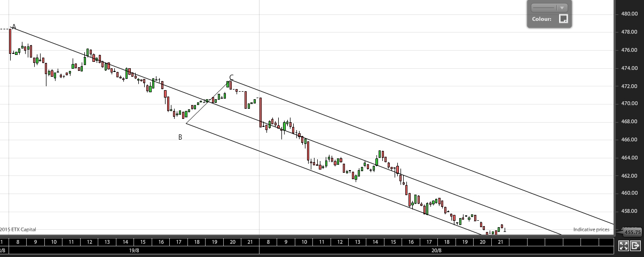Select pitchfork anchor point B
This screenshot has width=644, height=257.
(186, 124)
